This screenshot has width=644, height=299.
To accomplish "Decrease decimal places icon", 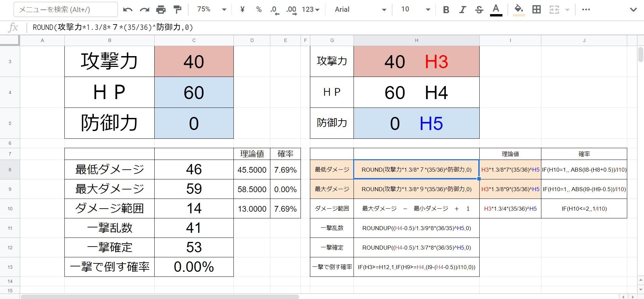I will [x=275, y=10].
